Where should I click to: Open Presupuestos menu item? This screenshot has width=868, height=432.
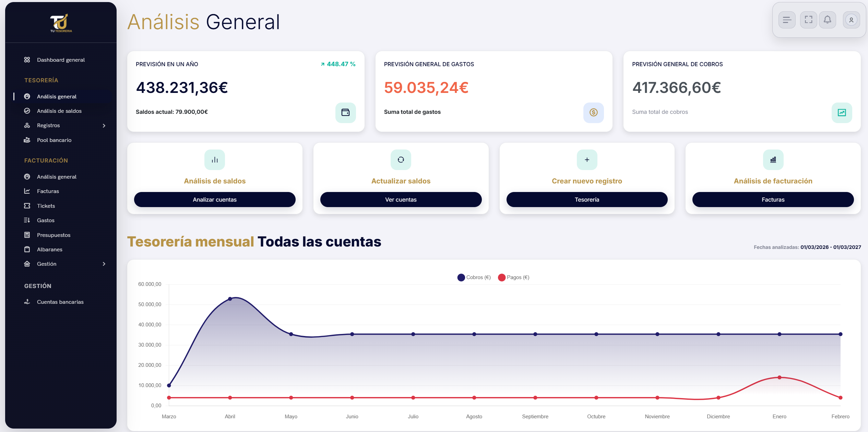[x=53, y=235]
